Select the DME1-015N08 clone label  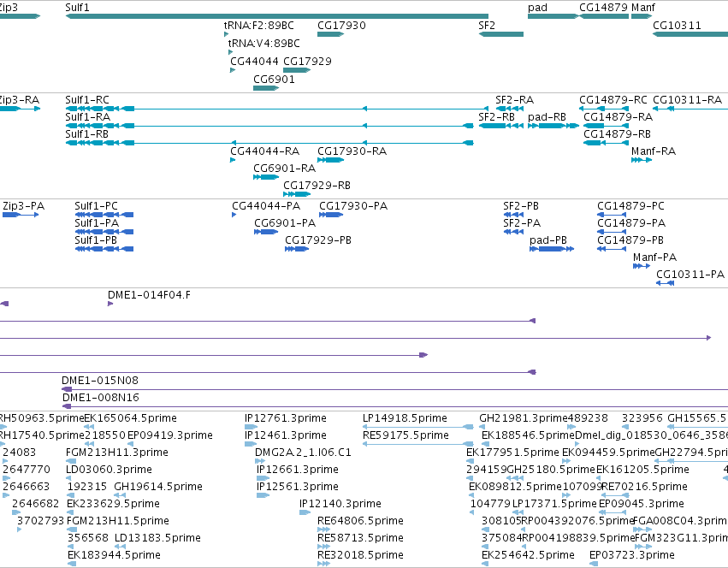point(100,381)
